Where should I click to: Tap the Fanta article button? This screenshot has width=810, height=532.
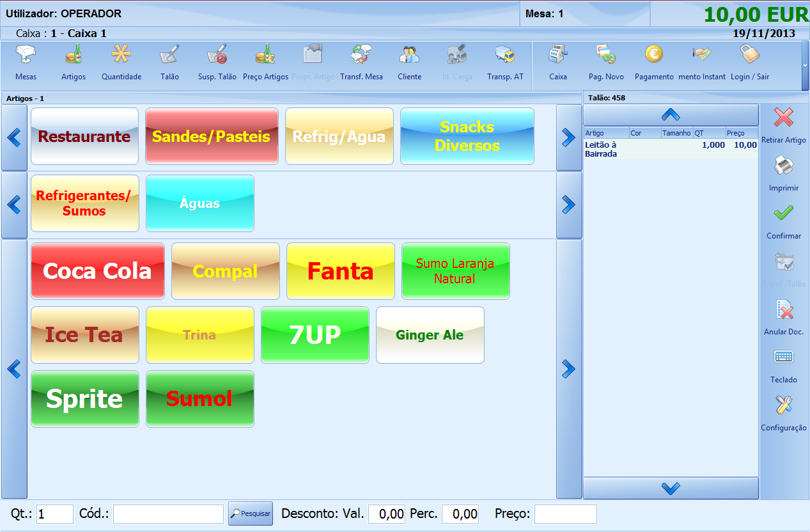pyautogui.click(x=340, y=271)
